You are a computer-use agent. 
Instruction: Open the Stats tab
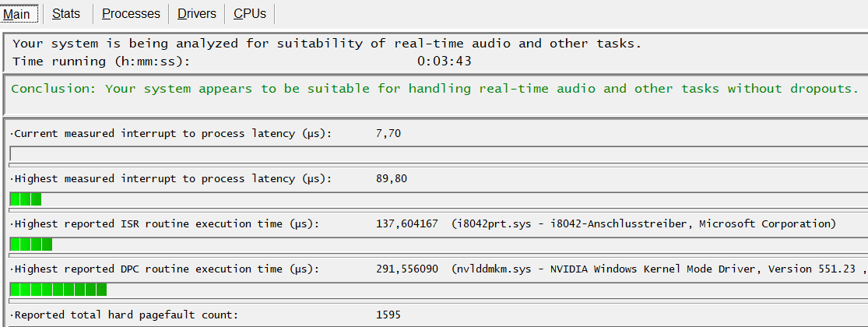66,13
